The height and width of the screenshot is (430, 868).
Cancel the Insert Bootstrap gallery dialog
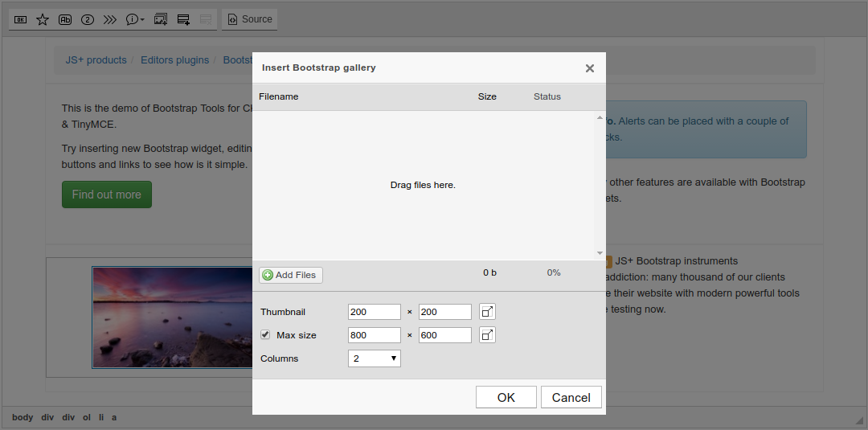point(571,397)
